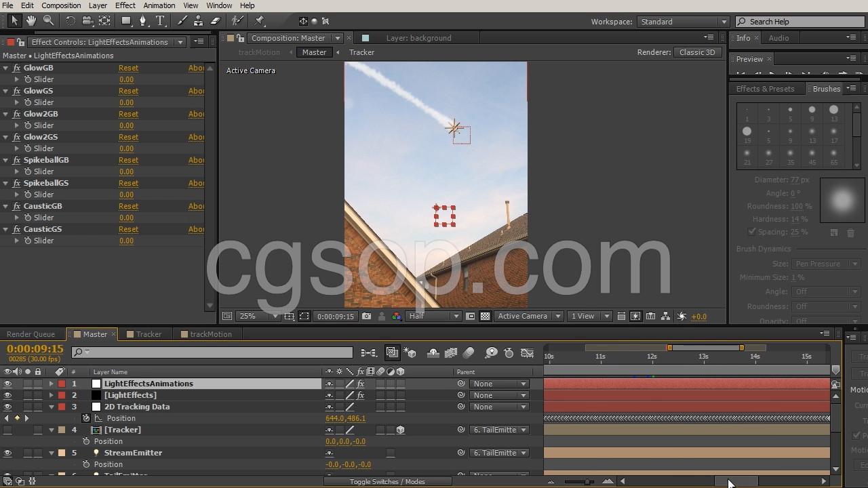Select the Pan Behind anchor point tool
The width and height of the screenshot is (868, 488).
click(x=104, y=21)
